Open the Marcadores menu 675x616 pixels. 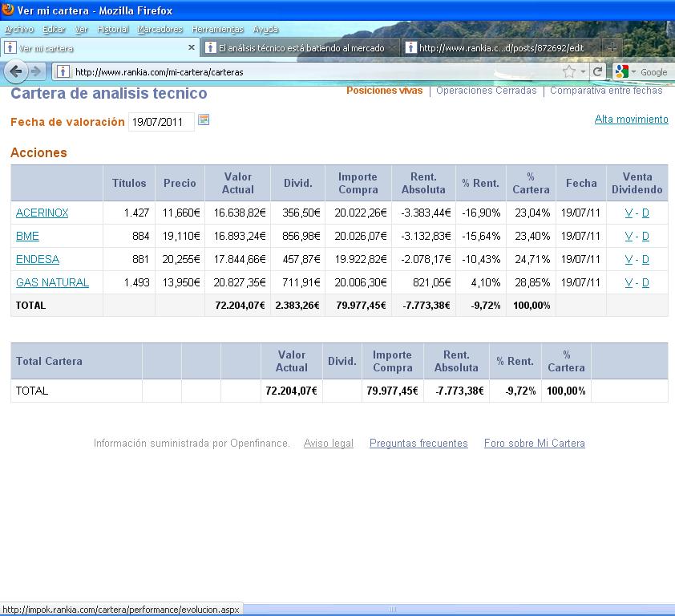(x=160, y=29)
